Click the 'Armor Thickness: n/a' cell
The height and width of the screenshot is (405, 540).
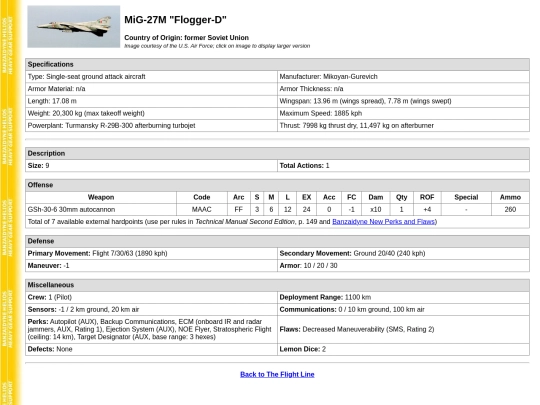[x=403, y=89]
